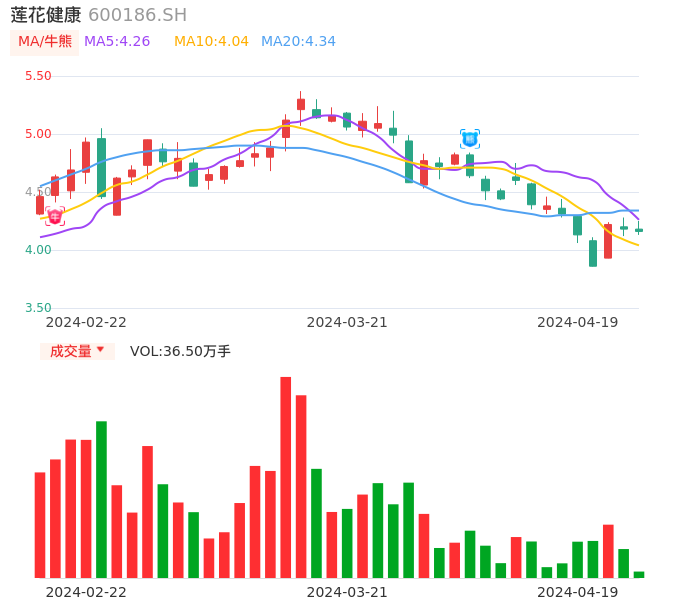
Task: Select the MA/牛熊 indicator tab
Action: (45, 42)
